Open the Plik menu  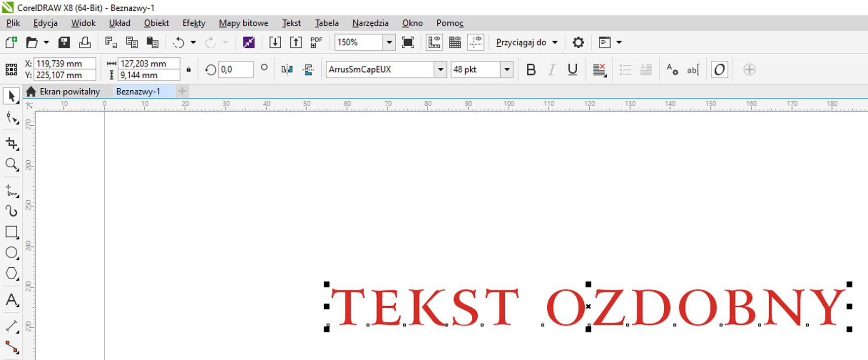13,23
